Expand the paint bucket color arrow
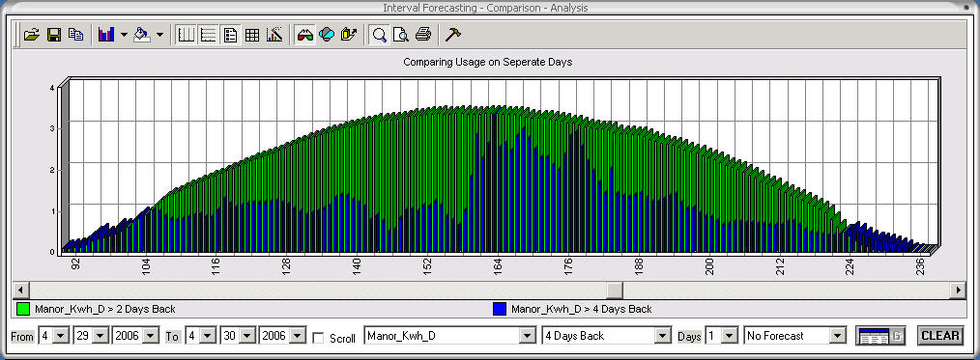This screenshot has width=980, height=360. point(159,35)
